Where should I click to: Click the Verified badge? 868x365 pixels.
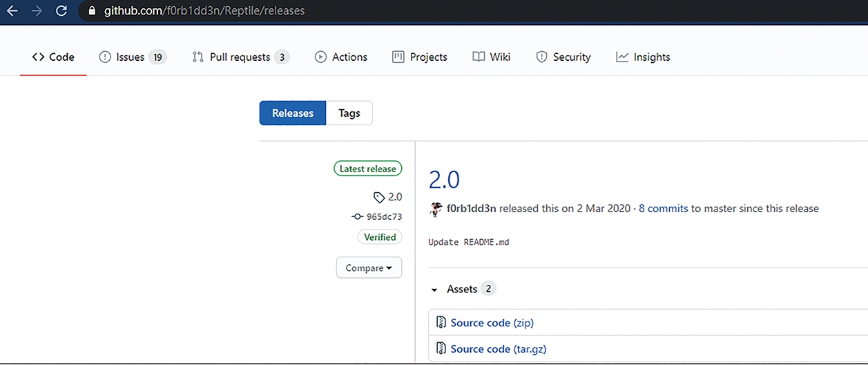point(380,237)
